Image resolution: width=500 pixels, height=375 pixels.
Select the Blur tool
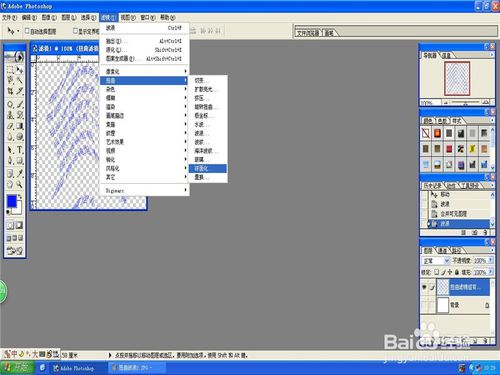10,137
